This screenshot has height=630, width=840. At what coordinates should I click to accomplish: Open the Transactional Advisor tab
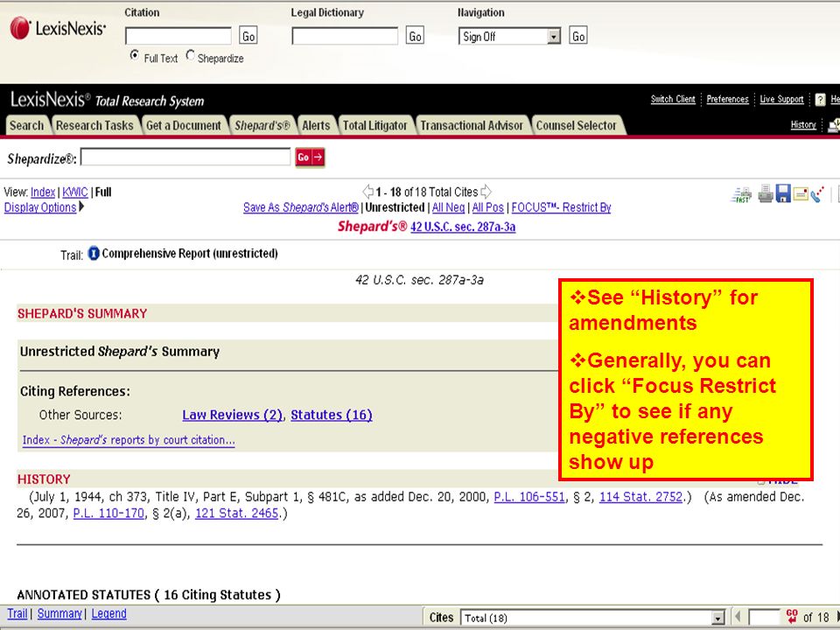pos(472,125)
